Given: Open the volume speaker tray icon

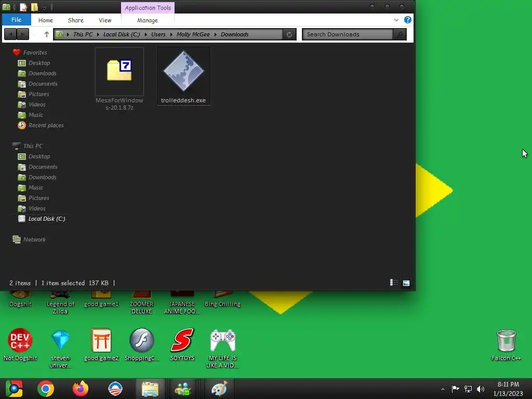Looking at the screenshot, I should click(x=481, y=389).
